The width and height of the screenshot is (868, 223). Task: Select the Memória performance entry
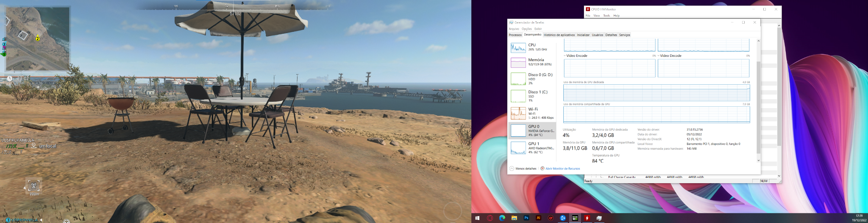click(532, 62)
